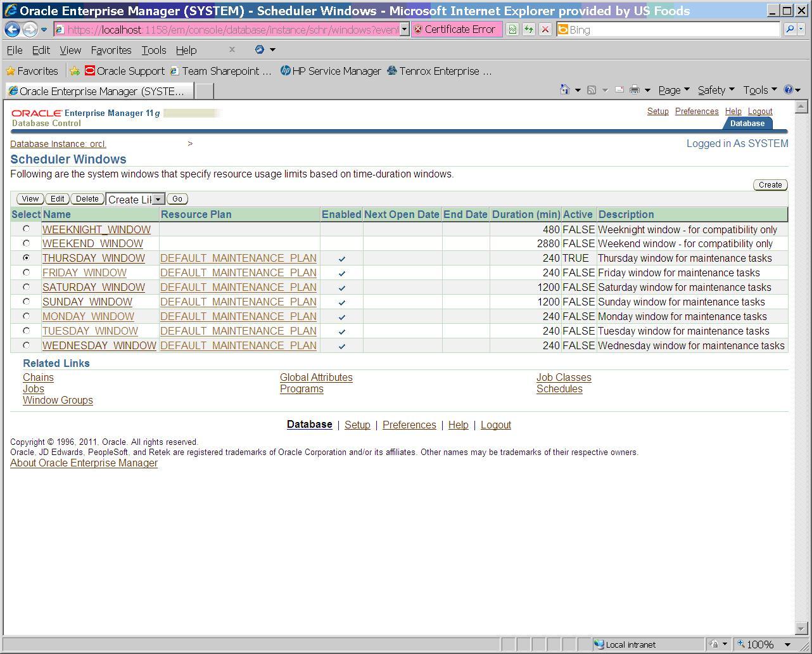The height and width of the screenshot is (654, 812).
Task: Select the SATURDAY_WINDOW radio button
Action: point(26,287)
